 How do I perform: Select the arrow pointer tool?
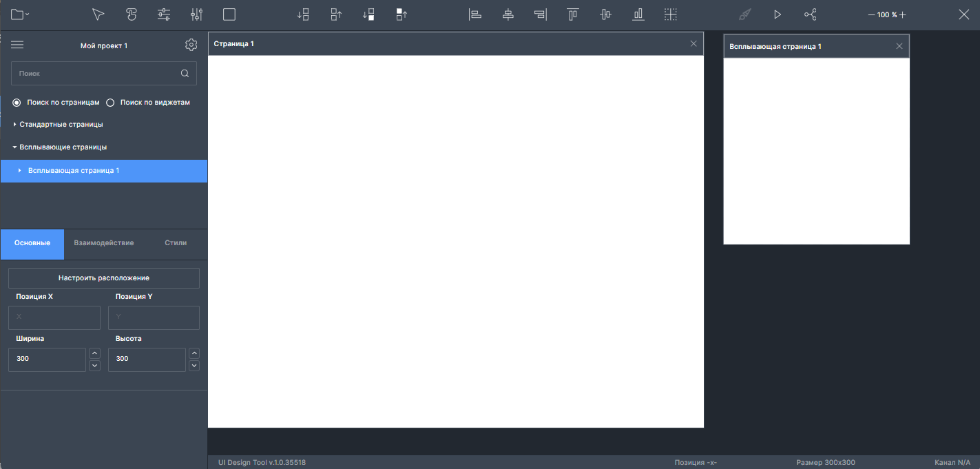pyautogui.click(x=98, y=14)
